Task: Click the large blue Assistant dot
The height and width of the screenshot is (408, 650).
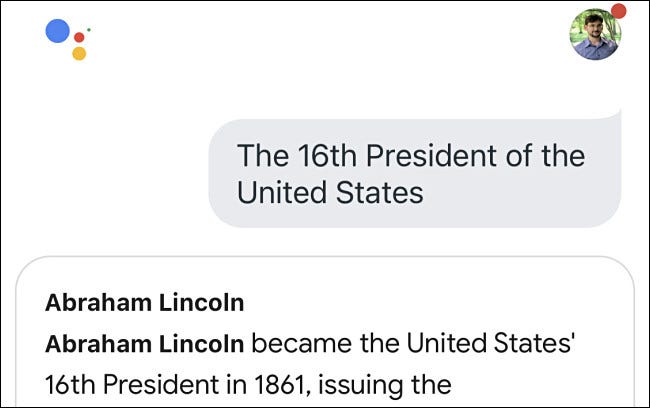Action: pos(58,30)
